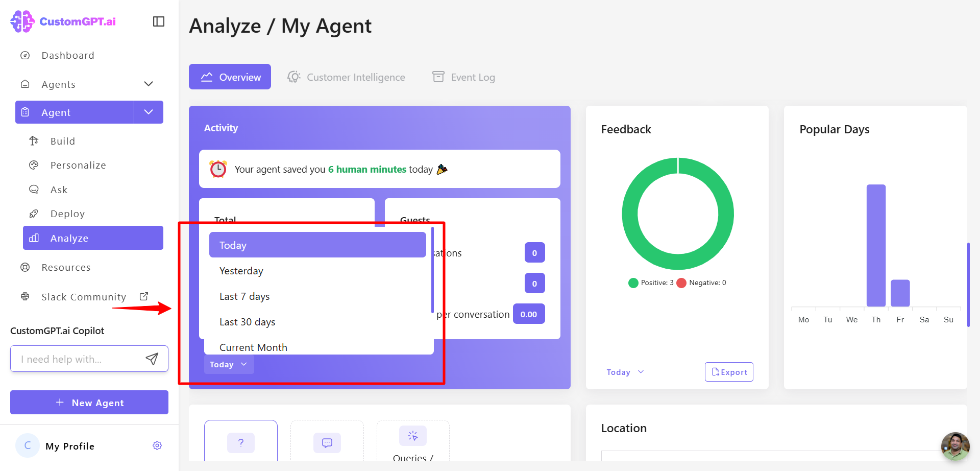This screenshot has height=471, width=980.
Task: Click the '6 human minutes' text
Action: tap(367, 169)
